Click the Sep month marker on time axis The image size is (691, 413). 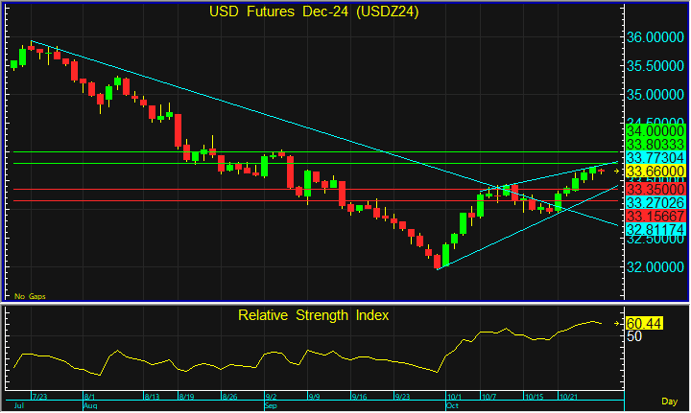(x=271, y=407)
